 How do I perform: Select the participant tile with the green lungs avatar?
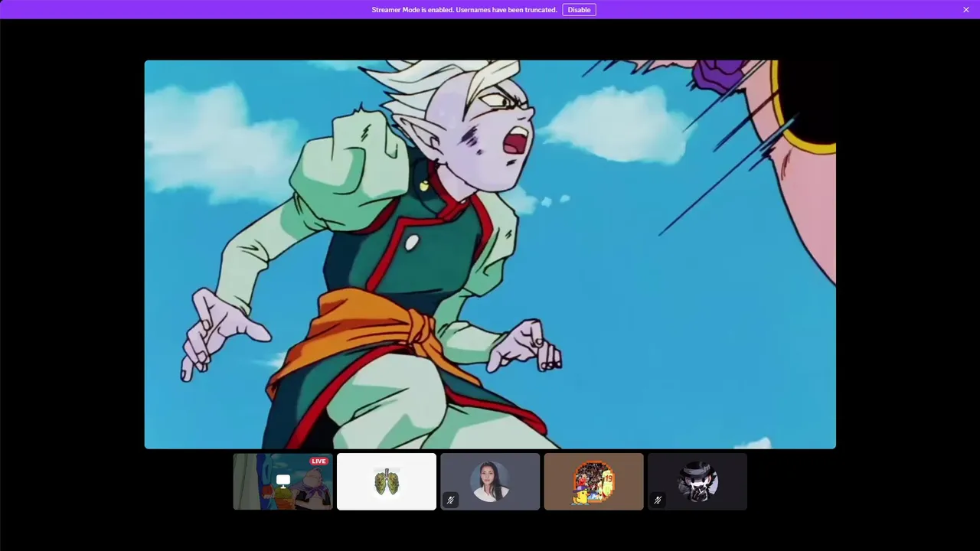pyautogui.click(x=387, y=481)
